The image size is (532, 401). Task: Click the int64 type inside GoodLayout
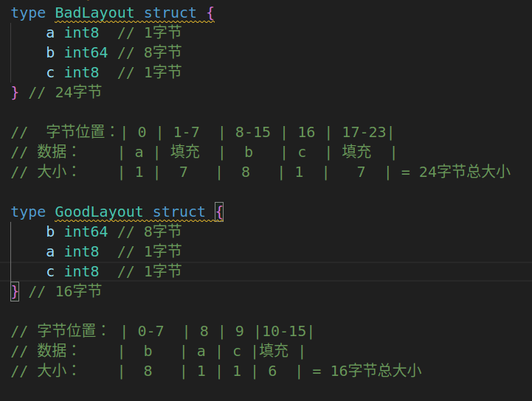[86, 232]
